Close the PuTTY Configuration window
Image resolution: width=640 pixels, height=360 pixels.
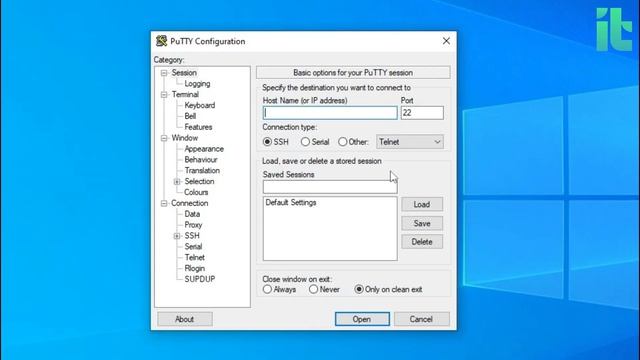pyautogui.click(x=446, y=41)
